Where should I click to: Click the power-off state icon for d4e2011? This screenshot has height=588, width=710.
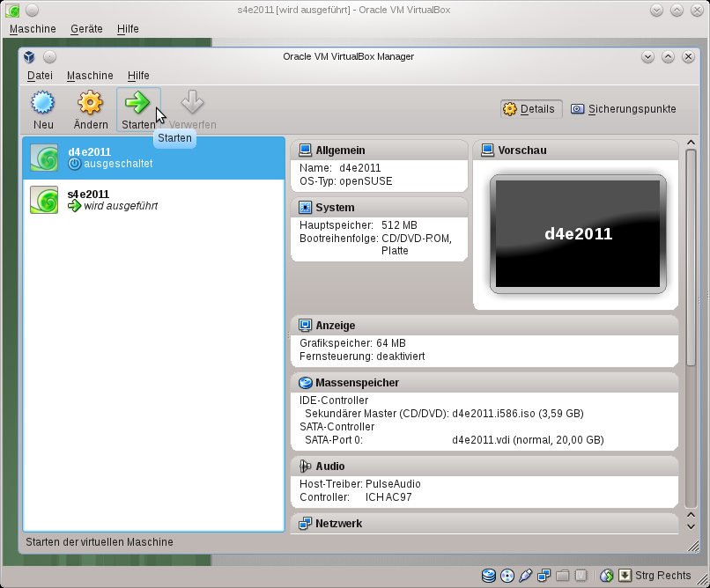75,164
